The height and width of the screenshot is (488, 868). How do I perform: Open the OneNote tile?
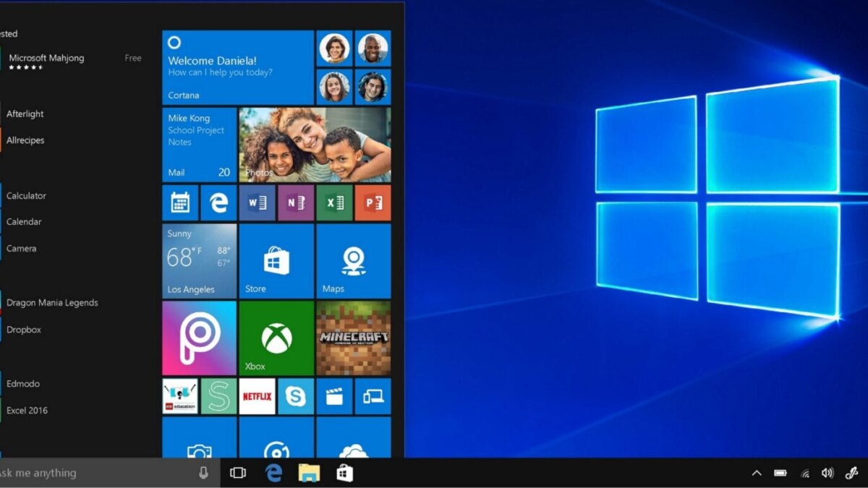295,203
